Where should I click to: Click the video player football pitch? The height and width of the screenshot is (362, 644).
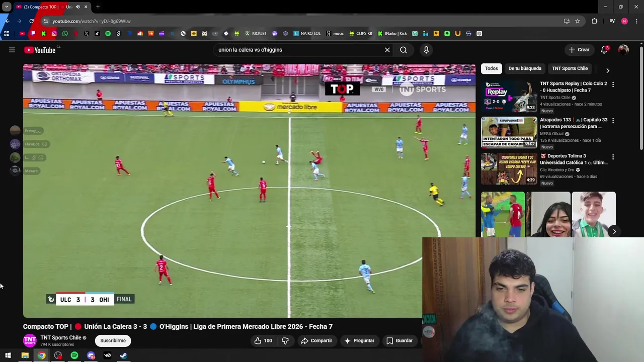click(x=249, y=191)
